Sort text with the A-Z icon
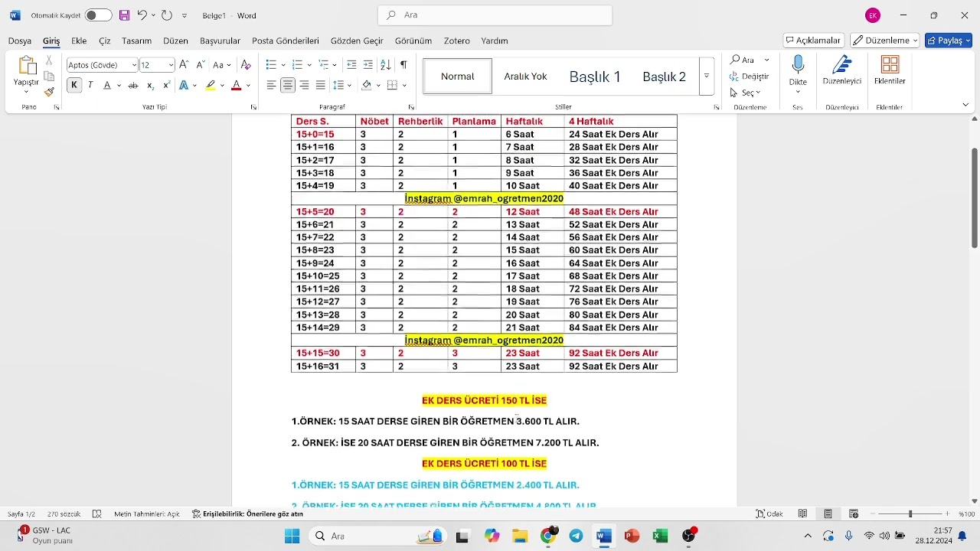This screenshot has height=551, width=980. [386, 65]
